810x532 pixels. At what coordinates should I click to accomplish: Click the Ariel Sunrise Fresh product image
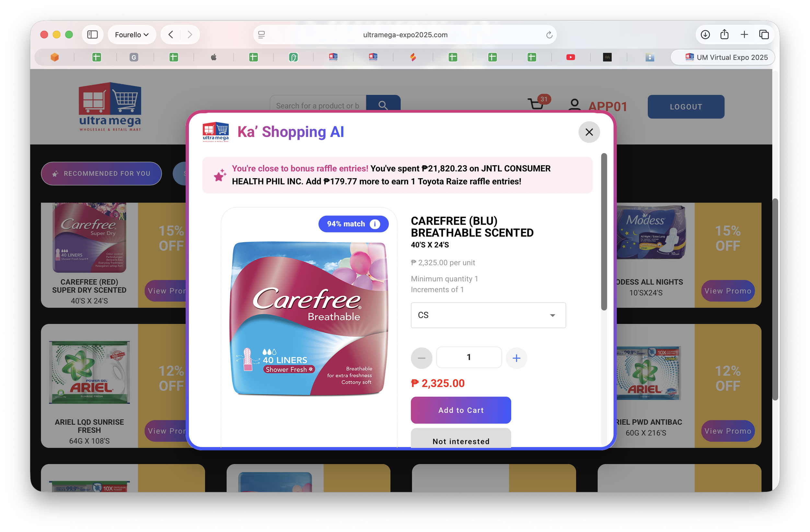(89, 372)
